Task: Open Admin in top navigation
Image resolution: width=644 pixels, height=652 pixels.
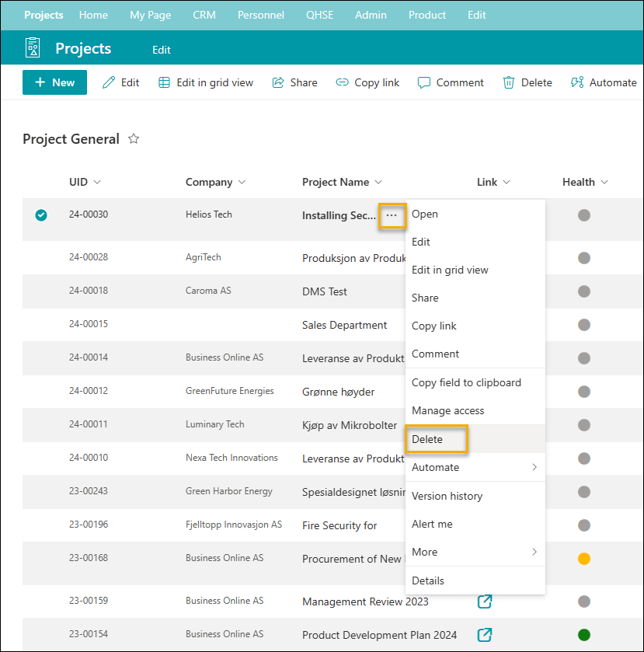Action: coord(371,15)
